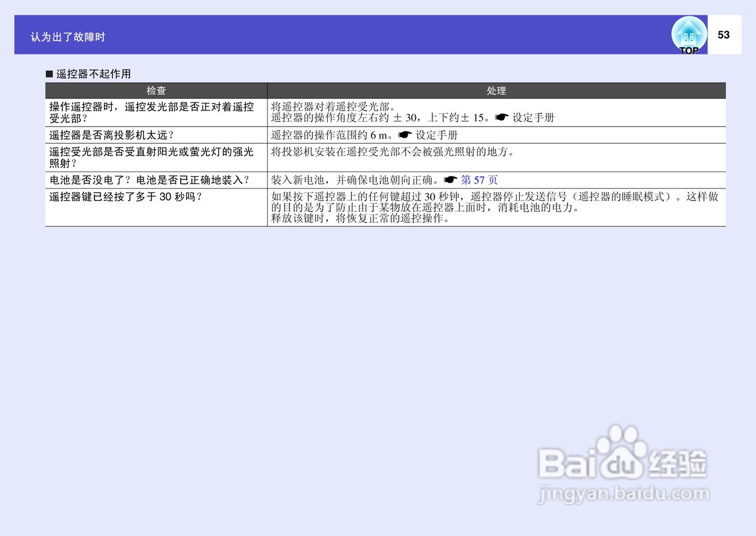756x536 pixels.
Task: Click the text 遥控器的操作范围约 6 m
Action: (330, 135)
